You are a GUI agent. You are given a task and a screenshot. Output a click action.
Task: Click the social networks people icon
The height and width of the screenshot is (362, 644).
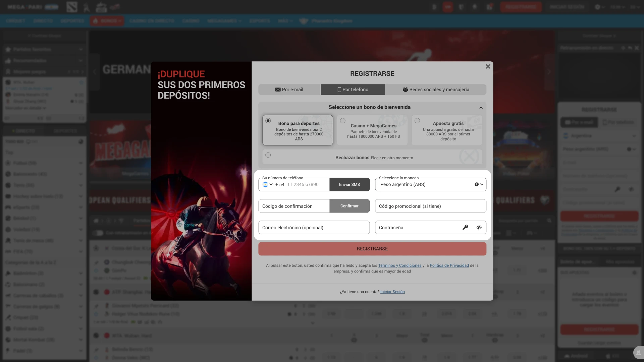(x=405, y=89)
